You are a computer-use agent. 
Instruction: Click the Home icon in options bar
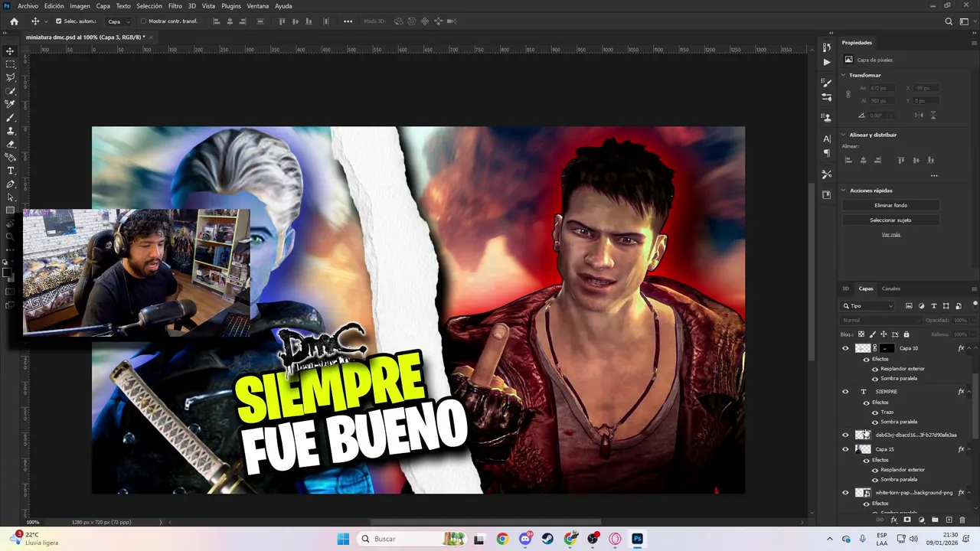pyautogui.click(x=14, y=21)
